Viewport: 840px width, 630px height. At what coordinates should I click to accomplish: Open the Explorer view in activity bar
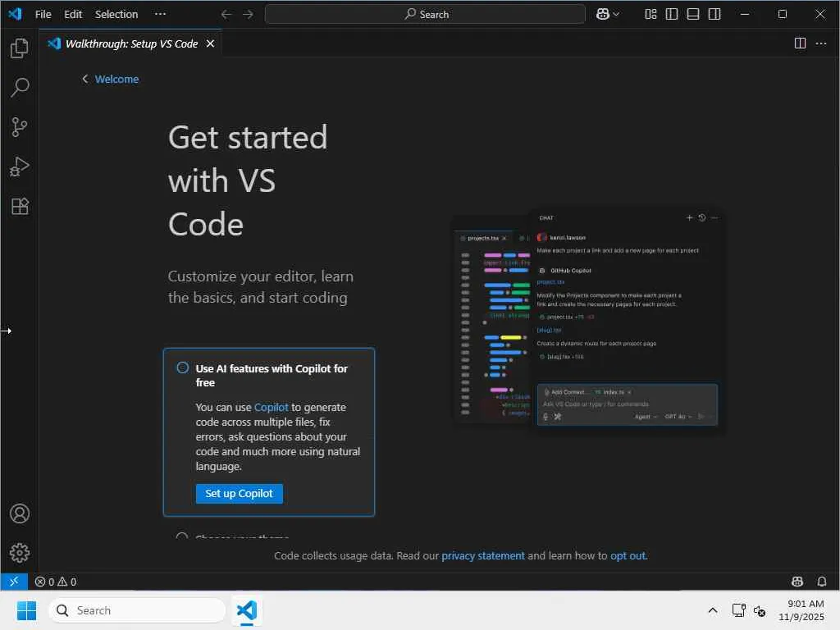20,48
